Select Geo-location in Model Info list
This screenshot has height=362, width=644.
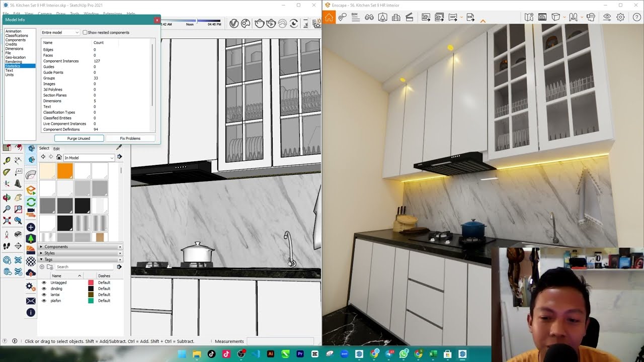pyautogui.click(x=15, y=57)
